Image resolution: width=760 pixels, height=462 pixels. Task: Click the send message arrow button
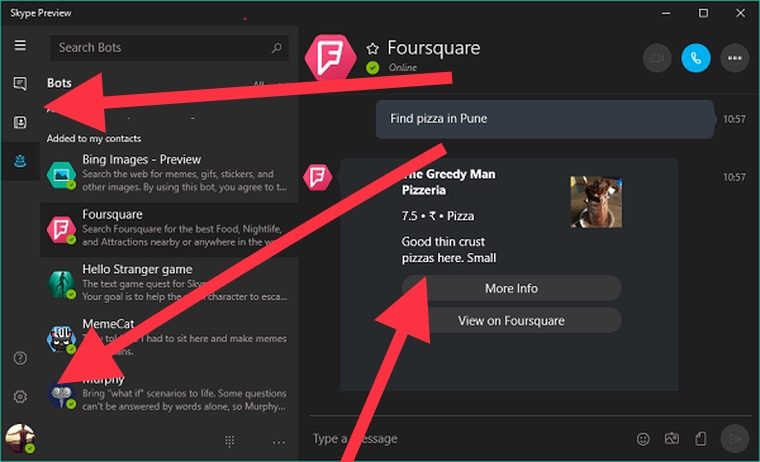pyautogui.click(x=734, y=439)
